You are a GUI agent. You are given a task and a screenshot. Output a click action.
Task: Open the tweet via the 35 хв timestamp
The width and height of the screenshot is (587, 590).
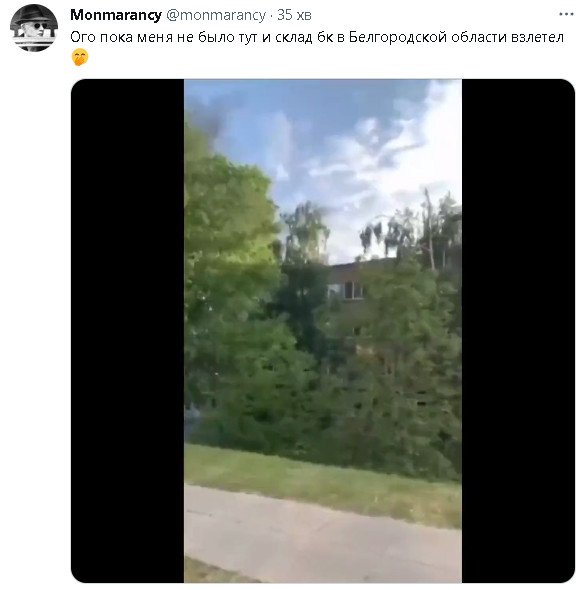tap(294, 15)
